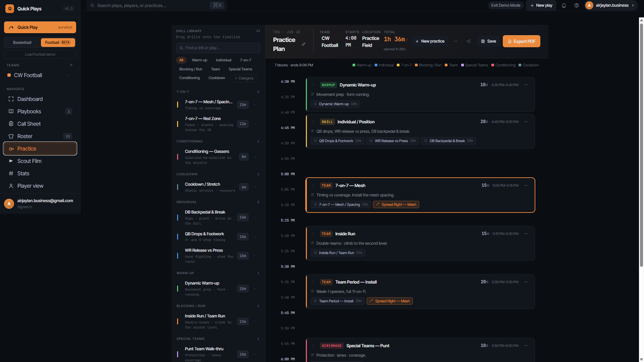Filter drill library by Warm-up
Image resolution: width=644 pixels, height=362 pixels.
(x=200, y=60)
